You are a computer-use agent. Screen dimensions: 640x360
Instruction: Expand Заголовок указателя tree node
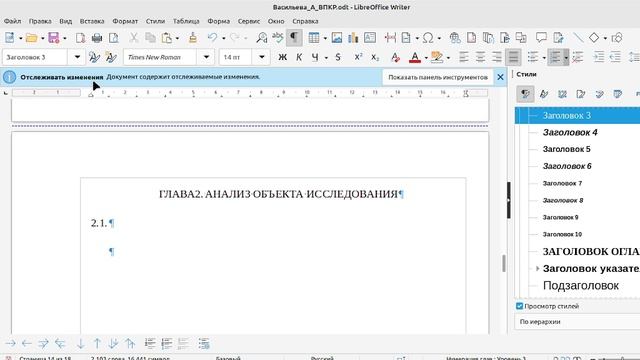[537, 269]
